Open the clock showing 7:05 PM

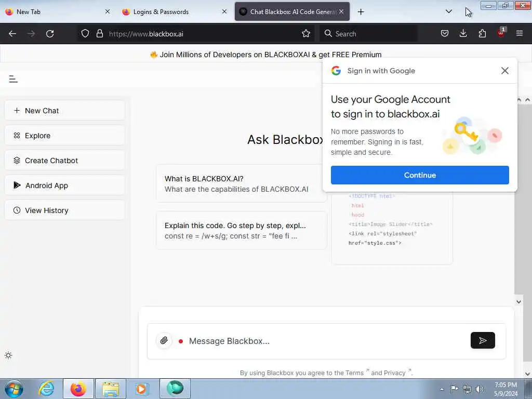506,389
